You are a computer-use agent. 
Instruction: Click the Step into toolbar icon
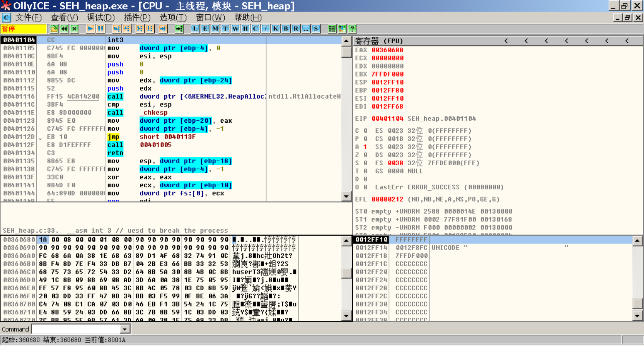[x=117, y=29]
